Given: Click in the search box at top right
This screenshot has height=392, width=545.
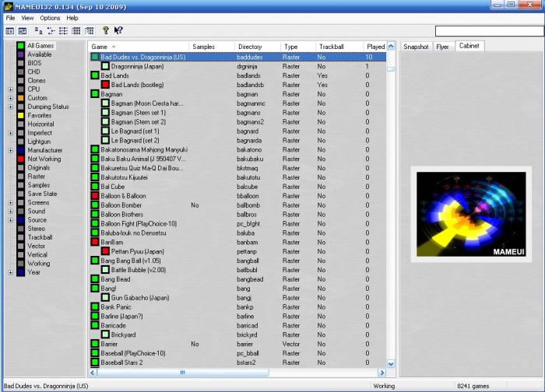Looking at the screenshot, I should coord(487,31).
